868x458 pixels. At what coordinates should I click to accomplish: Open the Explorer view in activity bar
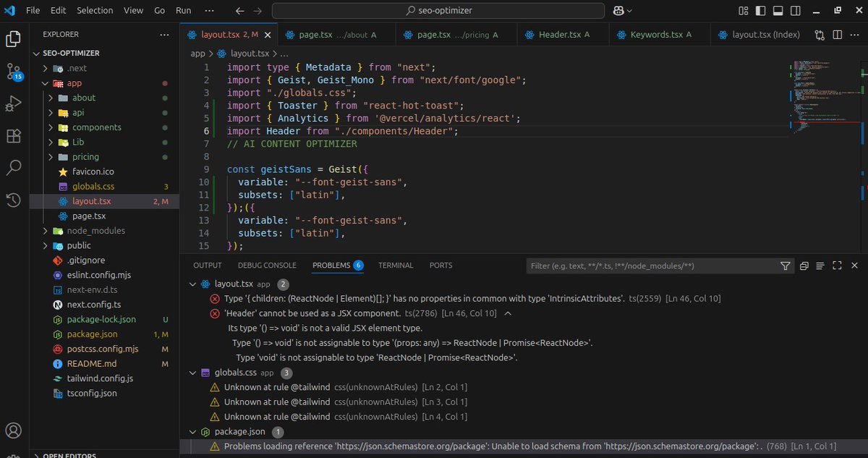(13, 38)
